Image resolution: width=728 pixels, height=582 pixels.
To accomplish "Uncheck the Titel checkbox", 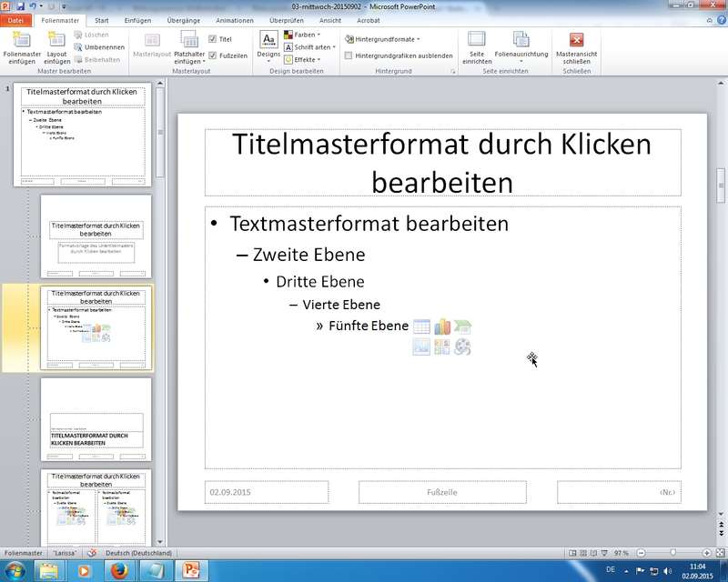I will point(213,39).
